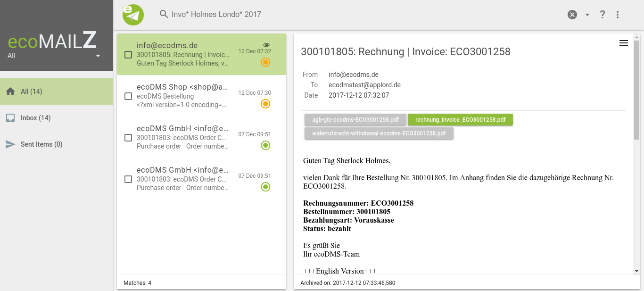Image resolution: width=644 pixels, height=291 pixels.
Task: Click the home icon next to All
Action: click(x=10, y=91)
